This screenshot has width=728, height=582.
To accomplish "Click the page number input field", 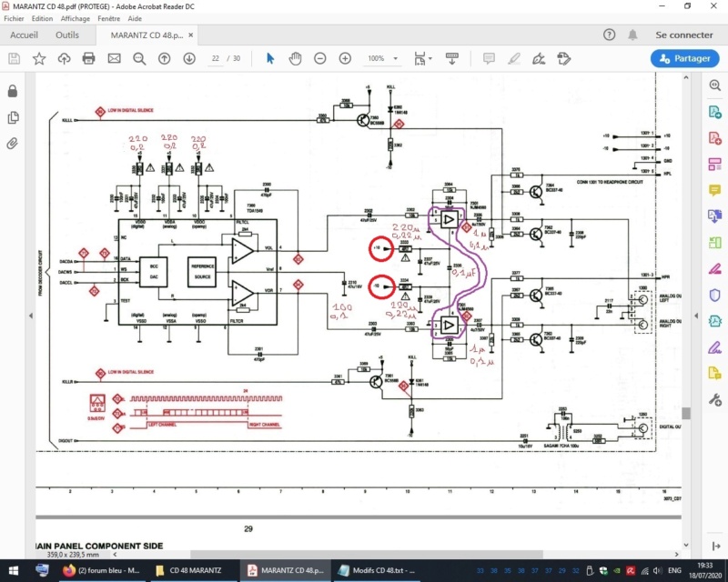I will pyautogui.click(x=216, y=58).
